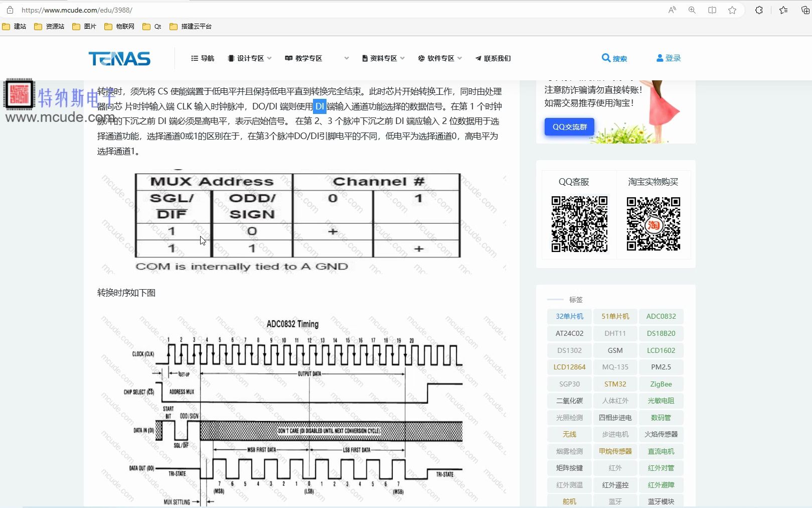
Task: Select the 32单片机 tag
Action: [x=569, y=316]
